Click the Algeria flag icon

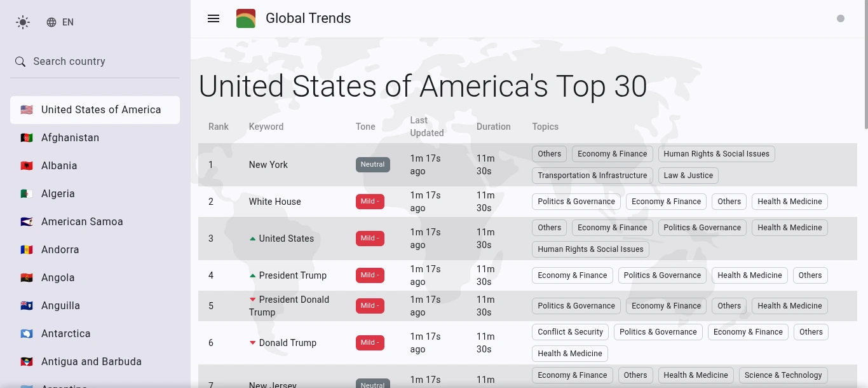(x=27, y=194)
